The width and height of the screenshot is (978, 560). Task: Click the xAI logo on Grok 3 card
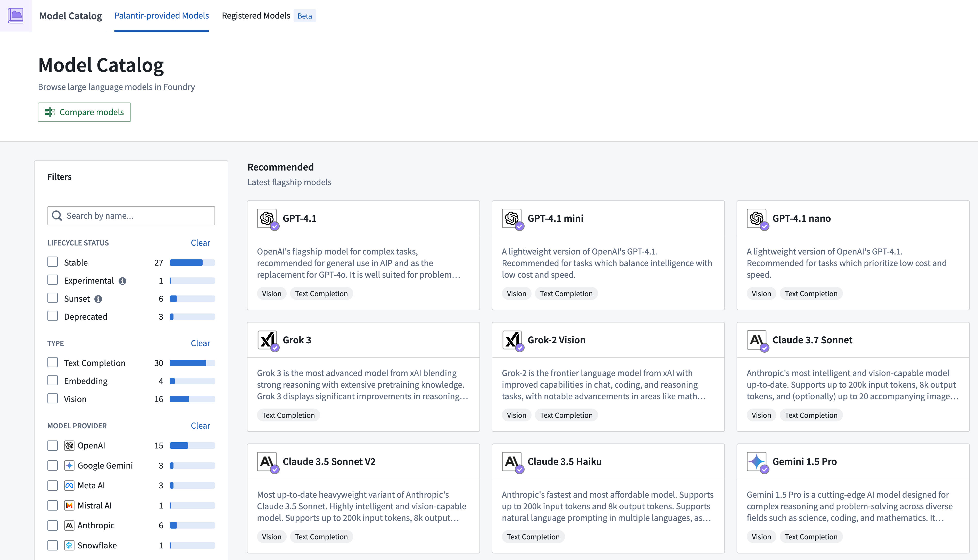coord(266,340)
